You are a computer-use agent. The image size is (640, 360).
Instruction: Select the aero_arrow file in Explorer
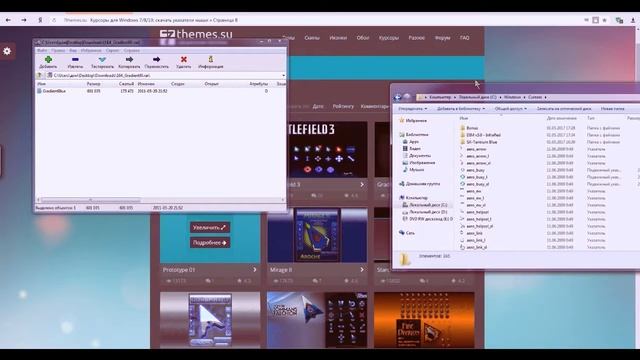click(473, 149)
